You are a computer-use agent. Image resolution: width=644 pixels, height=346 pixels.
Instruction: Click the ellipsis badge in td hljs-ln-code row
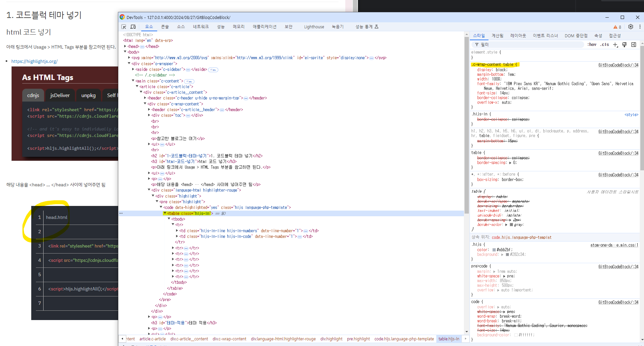[300, 237]
